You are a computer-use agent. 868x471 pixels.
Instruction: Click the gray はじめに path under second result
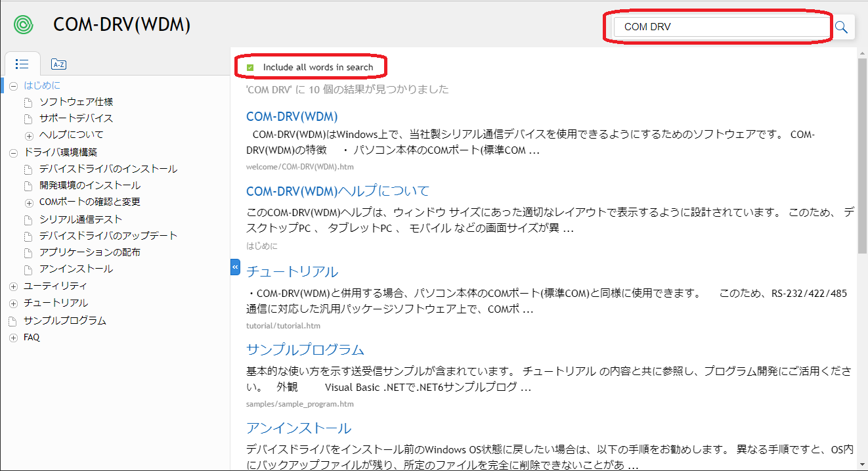tap(262, 246)
